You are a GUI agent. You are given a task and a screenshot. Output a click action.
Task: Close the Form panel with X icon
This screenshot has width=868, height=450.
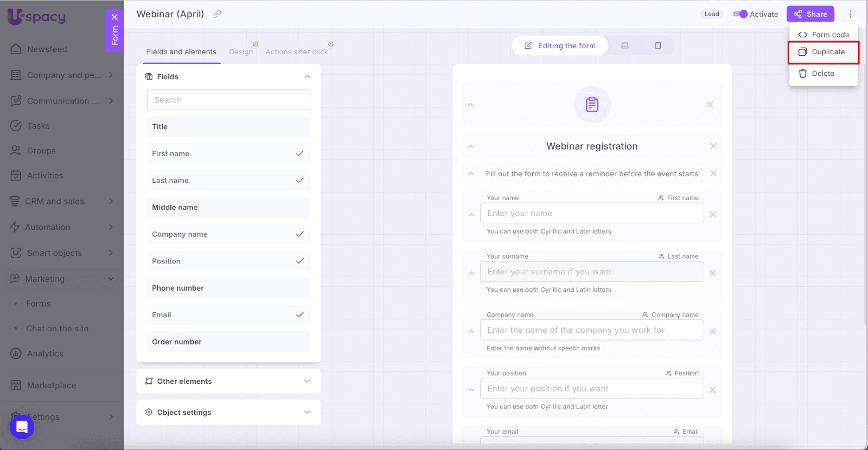[114, 17]
